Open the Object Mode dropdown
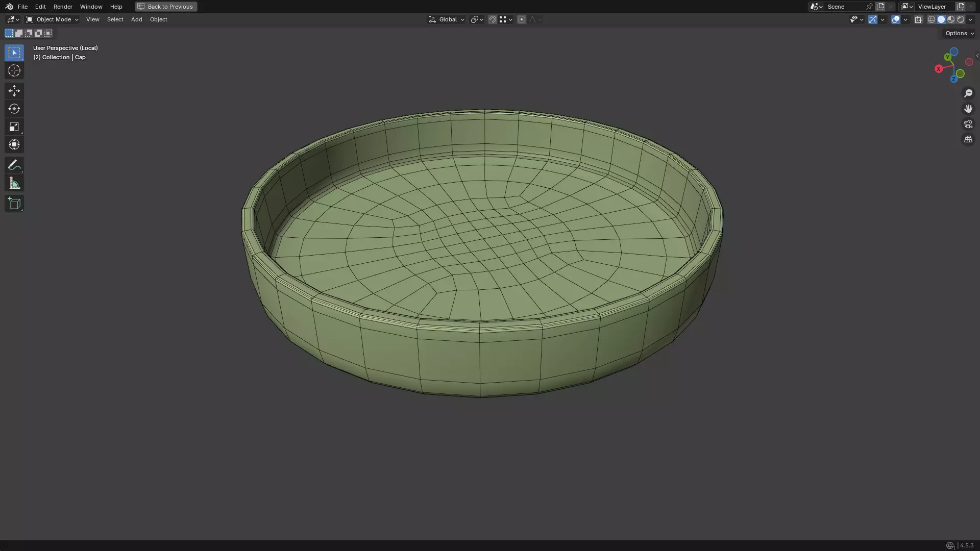980x551 pixels. (52, 19)
